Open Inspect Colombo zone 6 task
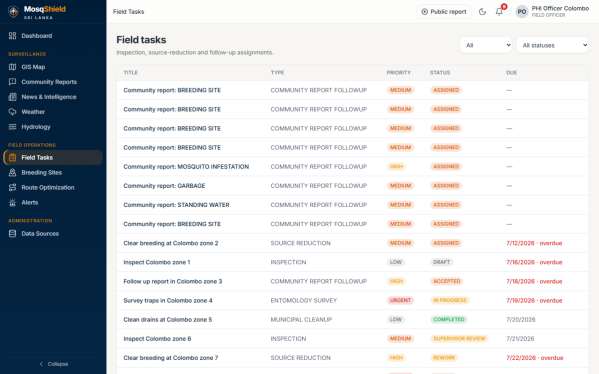Image resolution: width=599 pixels, height=374 pixels. tap(157, 338)
